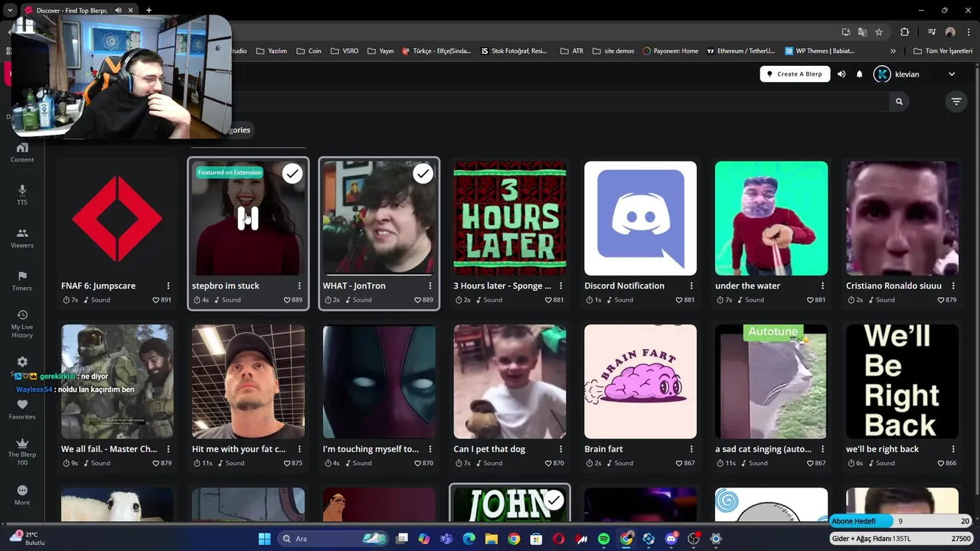This screenshot has width=980, height=551.
Task: Open Discord from the taskbar
Action: pos(671,539)
